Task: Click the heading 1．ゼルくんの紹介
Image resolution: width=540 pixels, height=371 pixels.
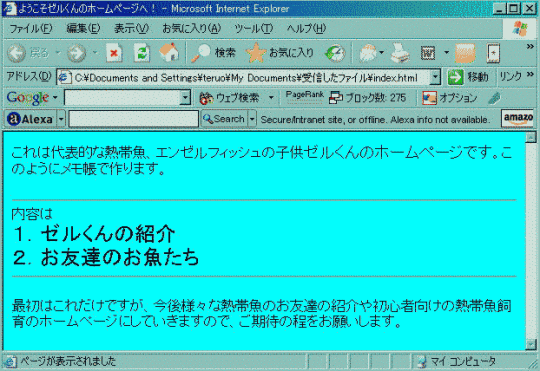Action: [x=94, y=234]
